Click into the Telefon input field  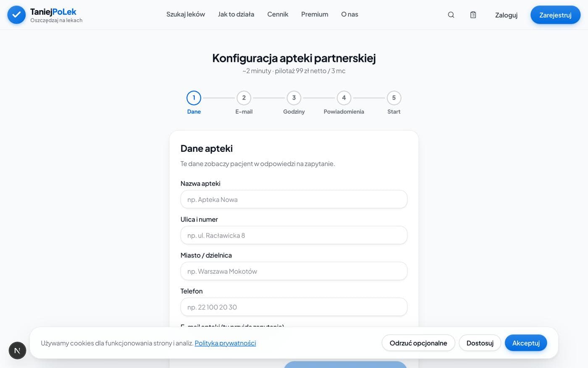(x=294, y=307)
